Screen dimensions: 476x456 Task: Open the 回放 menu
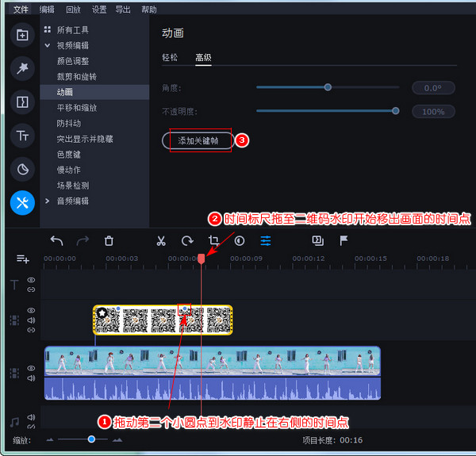pos(73,10)
